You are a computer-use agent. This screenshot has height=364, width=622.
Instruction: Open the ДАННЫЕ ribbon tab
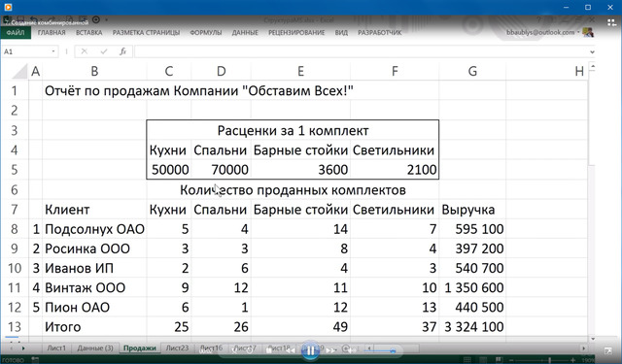click(x=245, y=32)
